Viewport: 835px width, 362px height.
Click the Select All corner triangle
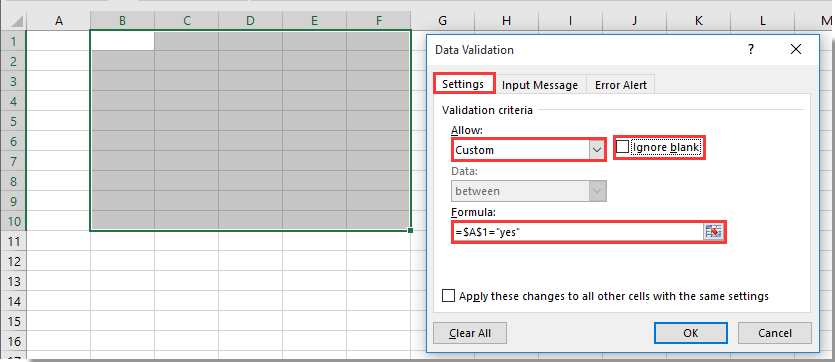pos(18,22)
